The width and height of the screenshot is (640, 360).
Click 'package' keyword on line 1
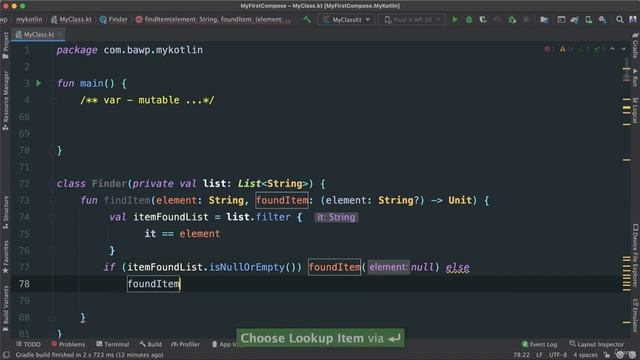point(77,50)
